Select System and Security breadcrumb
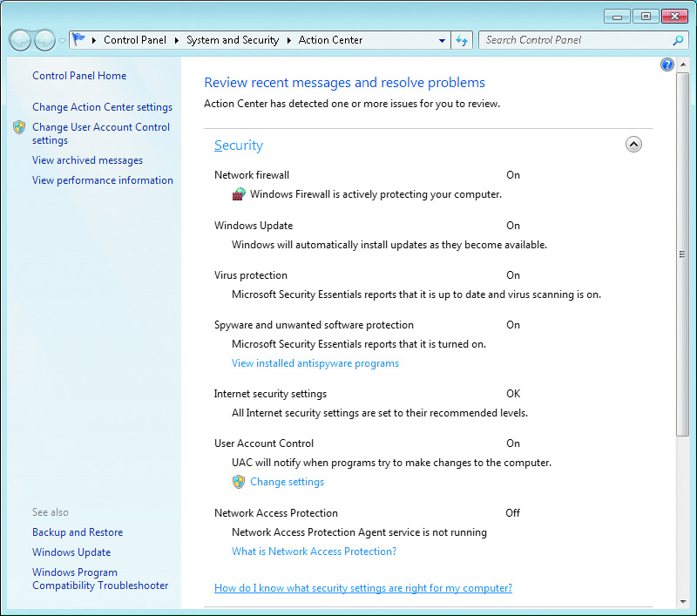This screenshot has width=697, height=616. pos(233,40)
